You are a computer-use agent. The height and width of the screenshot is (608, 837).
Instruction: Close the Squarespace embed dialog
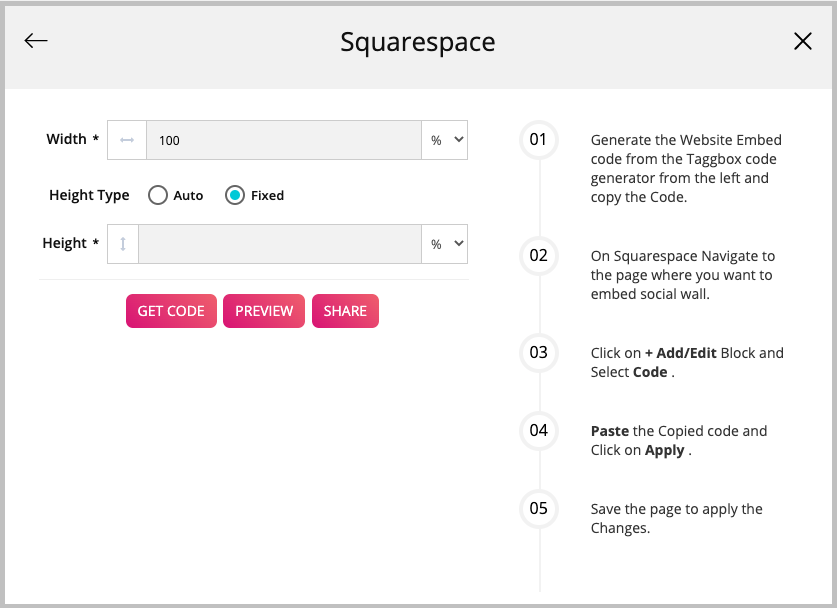click(802, 42)
